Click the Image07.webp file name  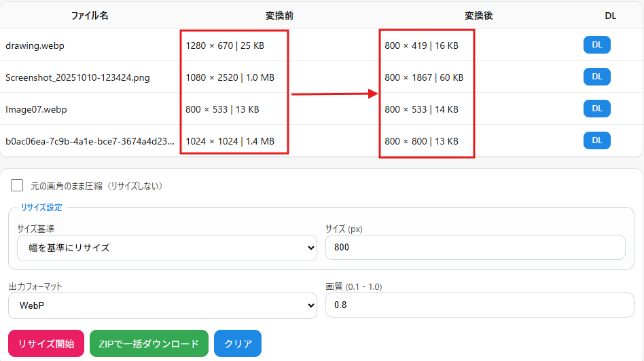(36, 109)
